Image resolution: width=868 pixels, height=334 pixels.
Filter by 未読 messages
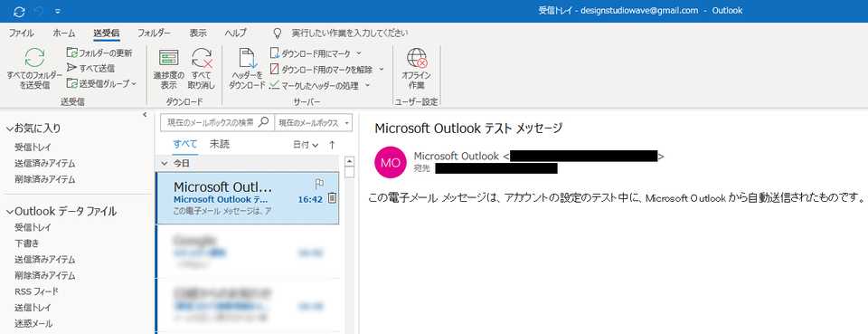point(220,145)
